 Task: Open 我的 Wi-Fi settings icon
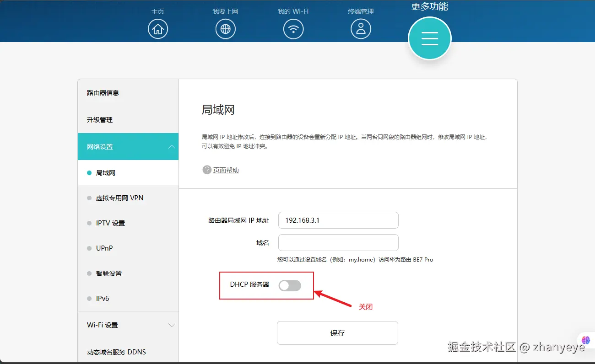(293, 28)
